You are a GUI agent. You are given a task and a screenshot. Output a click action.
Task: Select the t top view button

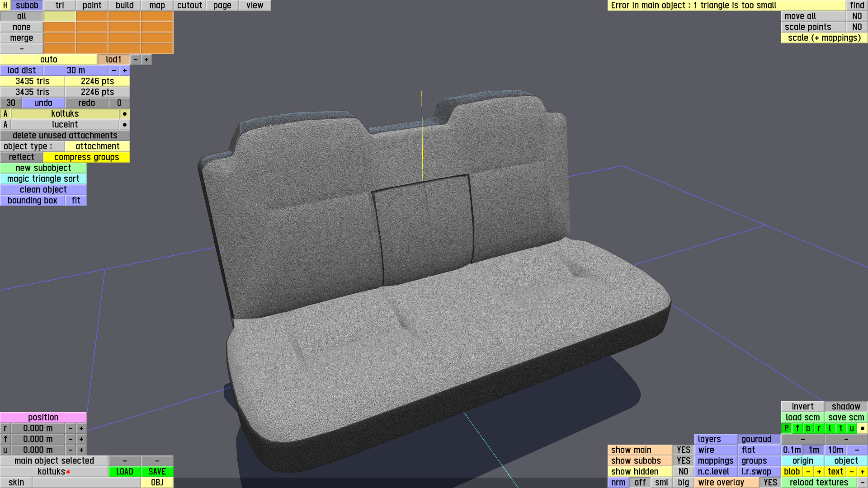coord(840,428)
